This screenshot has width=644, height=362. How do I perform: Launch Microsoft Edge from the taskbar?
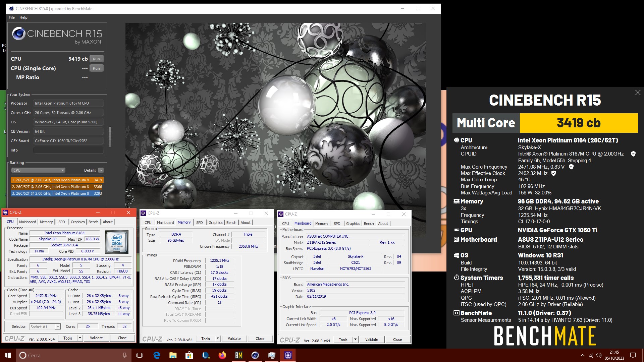pyautogui.click(x=157, y=355)
